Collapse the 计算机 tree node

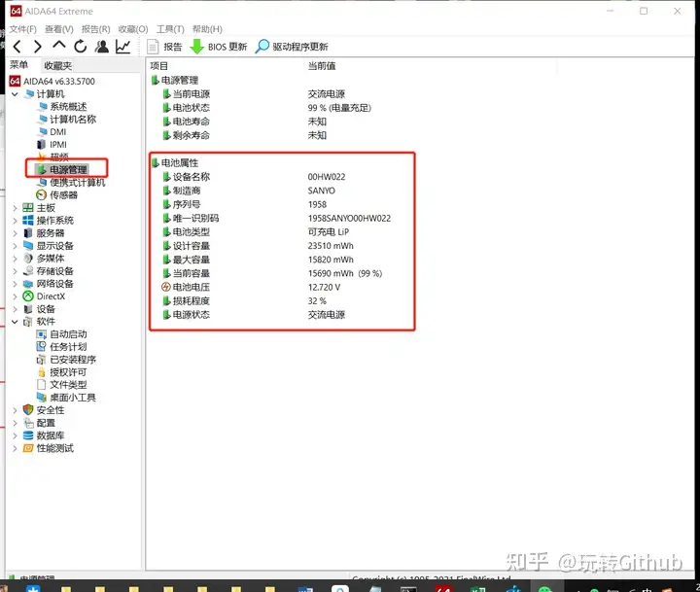[x=15, y=94]
